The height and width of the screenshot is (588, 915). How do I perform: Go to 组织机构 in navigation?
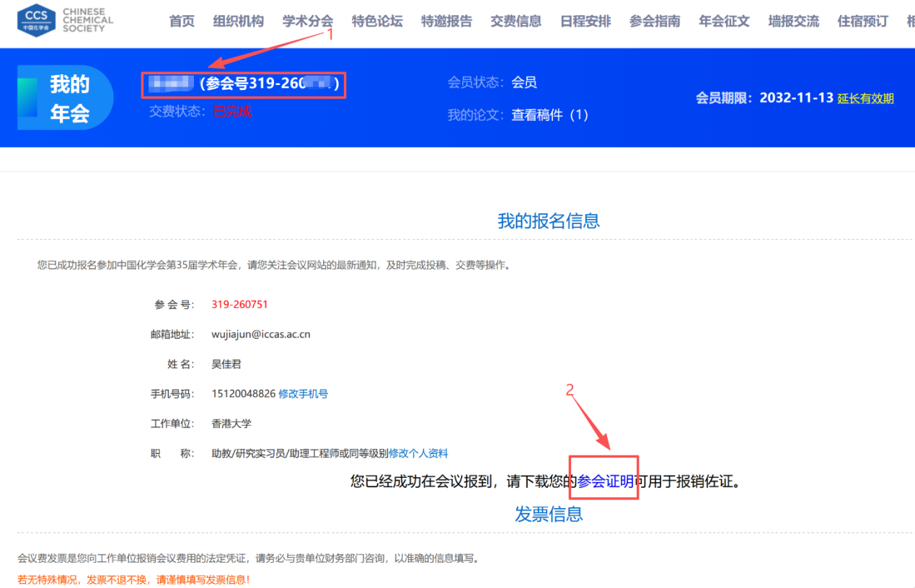[x=239, y=22]
